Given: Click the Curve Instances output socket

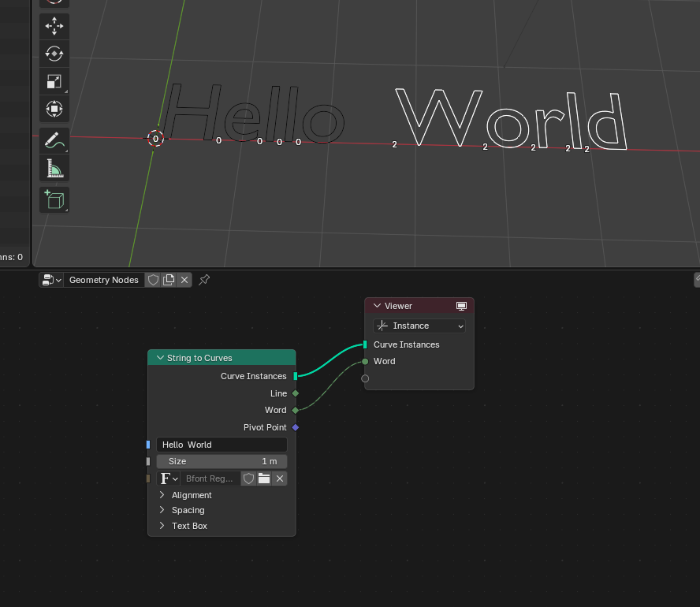Looking at the screenshot, I should coord(295,376).
